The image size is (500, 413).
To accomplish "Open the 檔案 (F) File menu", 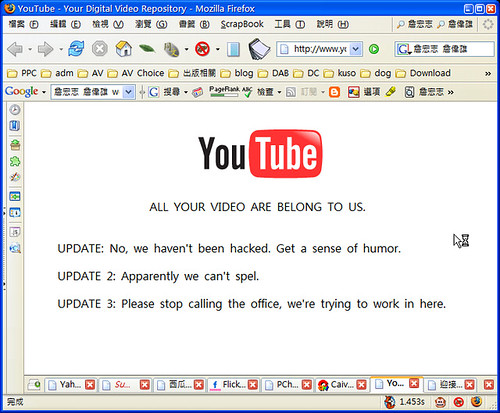I will [x=23, y=24].
